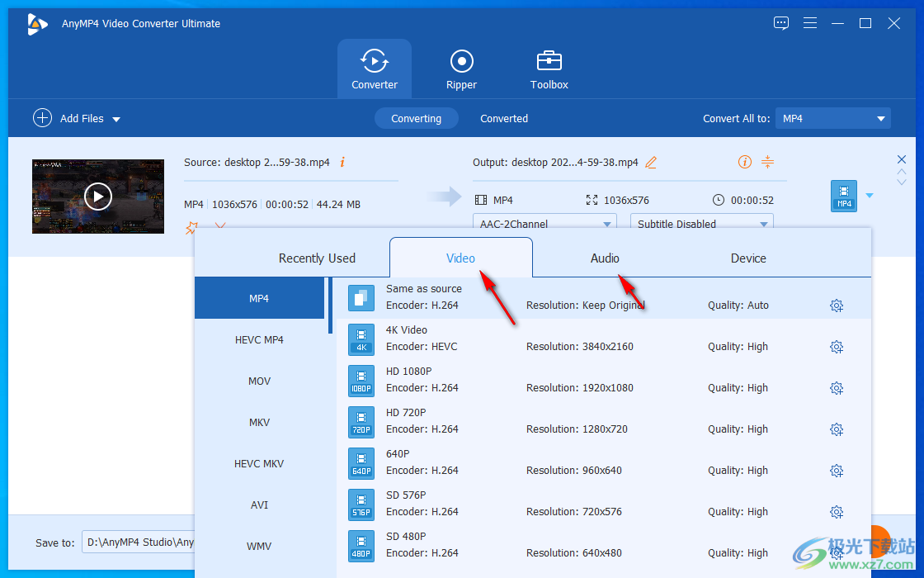Image resolution: width=924 pixels, height=578 pixels.
Task: Click the Quality: Auto text
Action: point(738,305)
